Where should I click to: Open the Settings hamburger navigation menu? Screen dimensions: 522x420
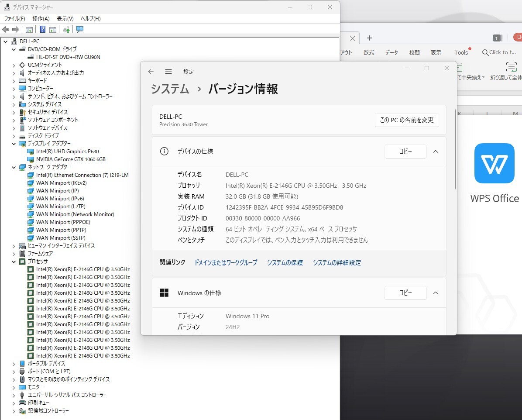(x=168, y=72)
